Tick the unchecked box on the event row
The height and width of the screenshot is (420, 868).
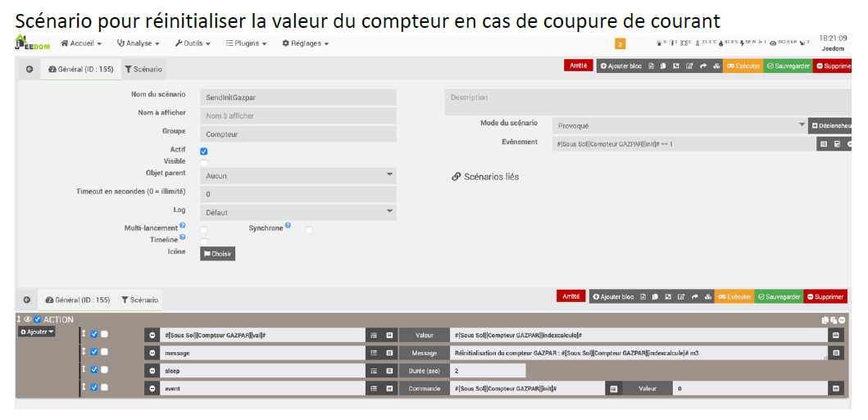click(x=104, y=387)
